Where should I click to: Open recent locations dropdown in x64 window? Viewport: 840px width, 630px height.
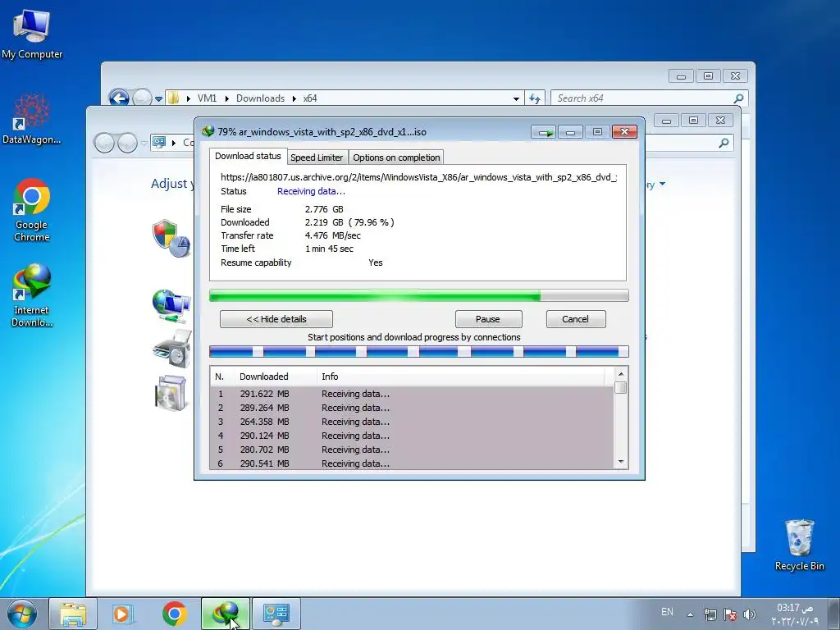coord(158,98)
